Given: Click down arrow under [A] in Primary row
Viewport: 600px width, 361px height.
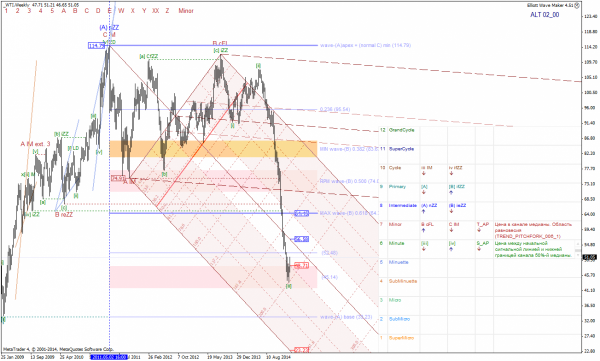Looking at the screenshot, I should (424, 192).
